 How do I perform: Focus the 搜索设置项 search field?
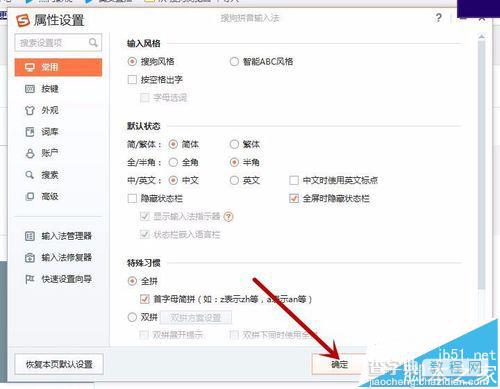coord(58,43)
